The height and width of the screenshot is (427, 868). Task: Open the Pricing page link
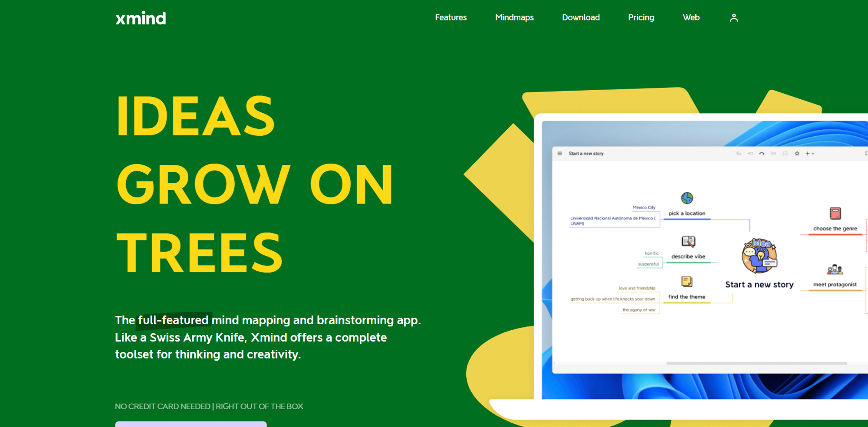click(x=641, y=18)
